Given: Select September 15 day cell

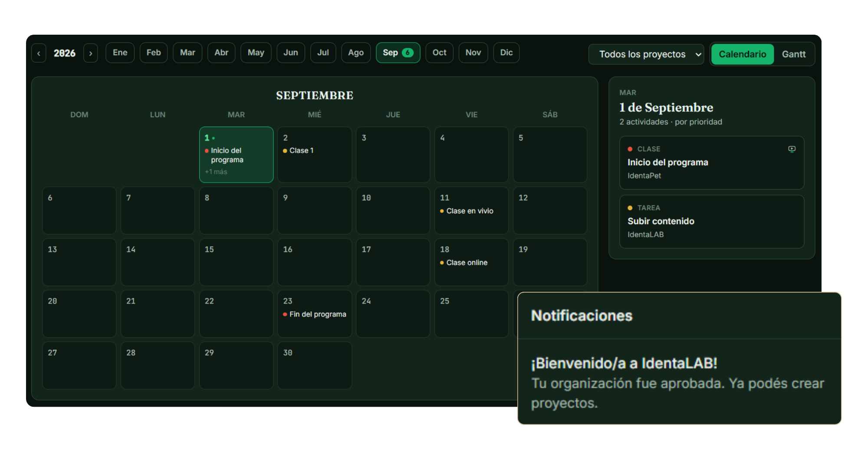Looking at the screenshot, I should (x=236, y=262).
